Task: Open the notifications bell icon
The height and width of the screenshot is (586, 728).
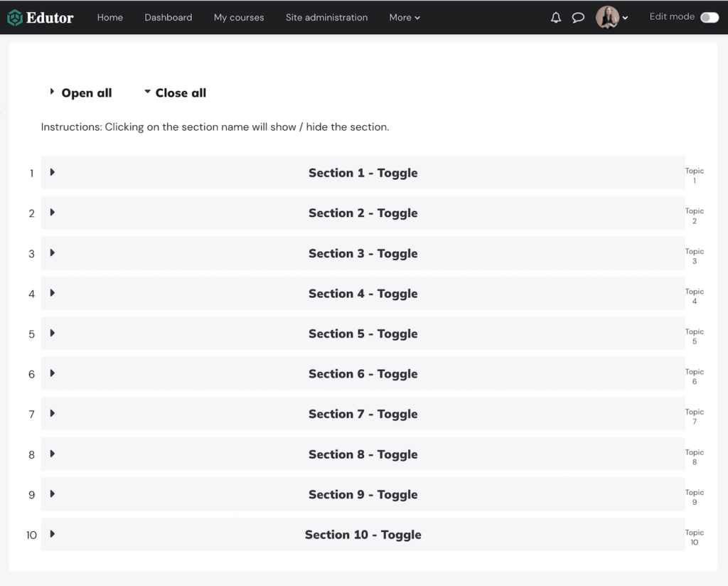Action: [556, 18]
